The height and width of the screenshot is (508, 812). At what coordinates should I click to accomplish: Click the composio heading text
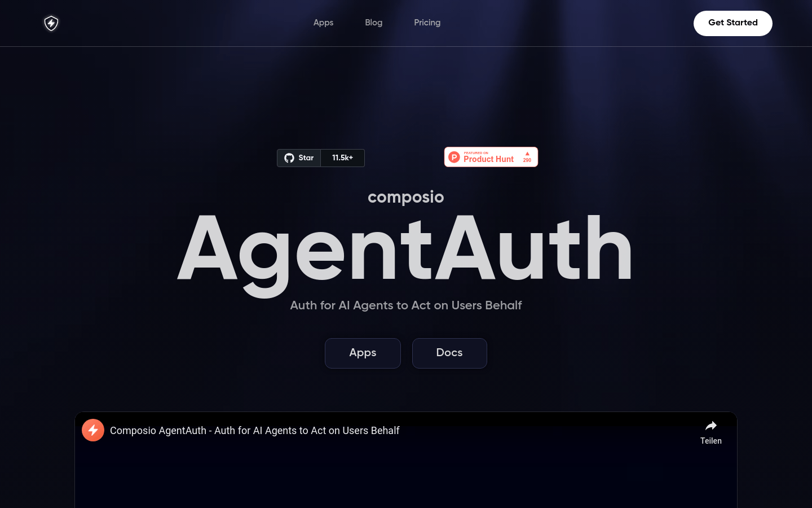click(x=405, y=197)
